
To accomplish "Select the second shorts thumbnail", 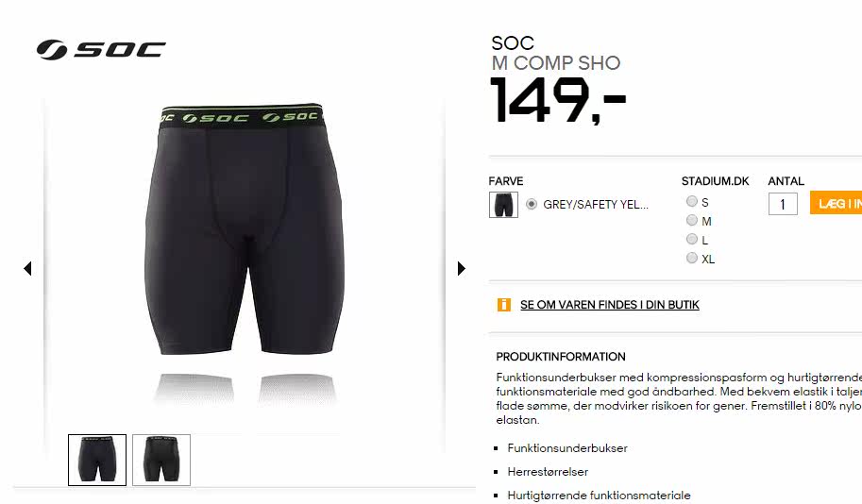I will [x=161, y=460].
